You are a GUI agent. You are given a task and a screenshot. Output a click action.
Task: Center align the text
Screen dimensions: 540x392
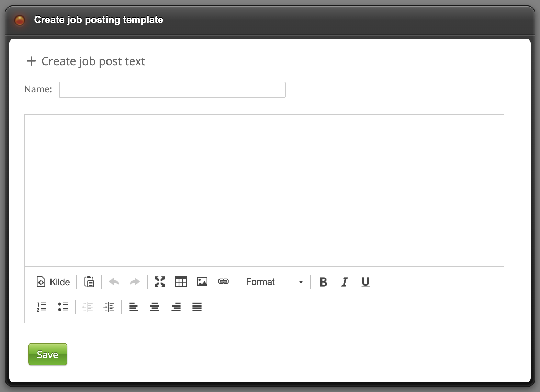(155, 307)
